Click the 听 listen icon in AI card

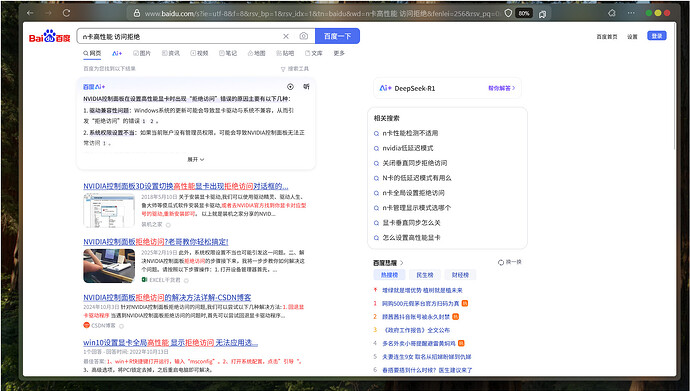[306, 87]
